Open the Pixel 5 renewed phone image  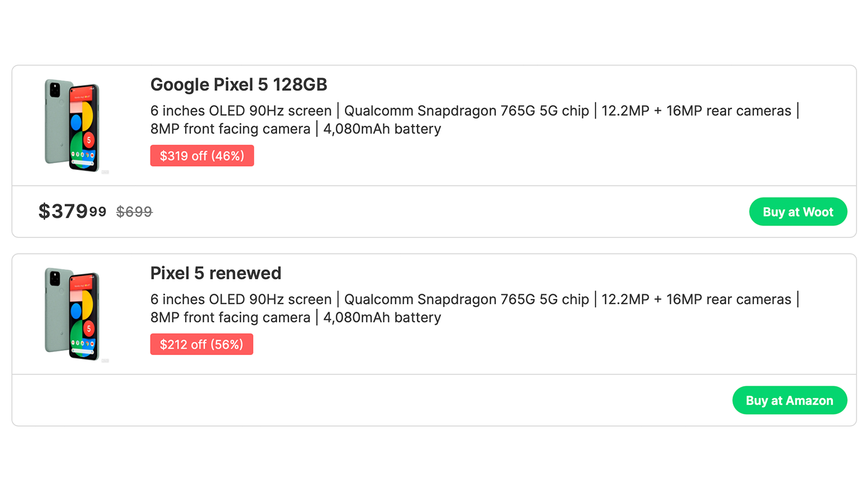tap(72, 313)
